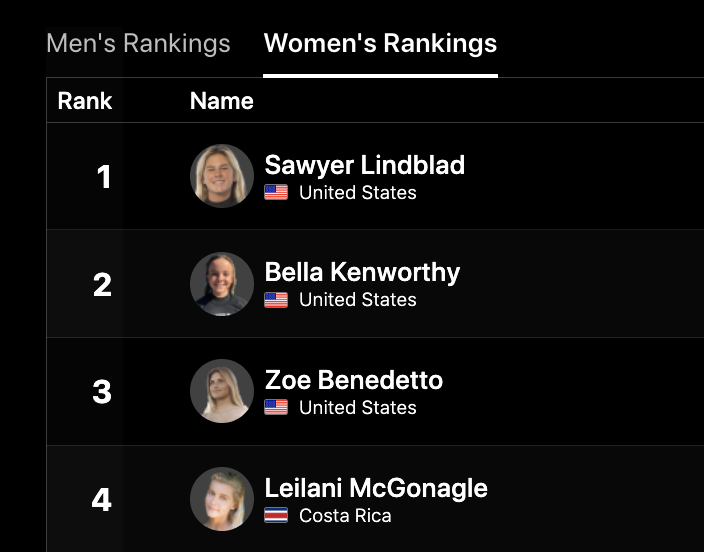The width and height of the screenshot is (704, 552).
Task: Click the Leilani McGonagle name link
Action: pos(376,488)
